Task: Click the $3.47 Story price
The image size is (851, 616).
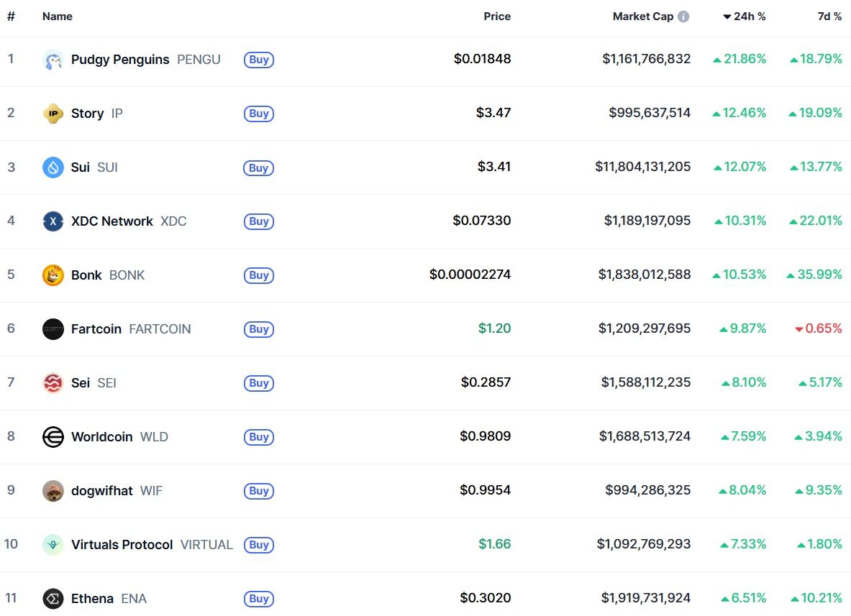Action: [493, 112]
